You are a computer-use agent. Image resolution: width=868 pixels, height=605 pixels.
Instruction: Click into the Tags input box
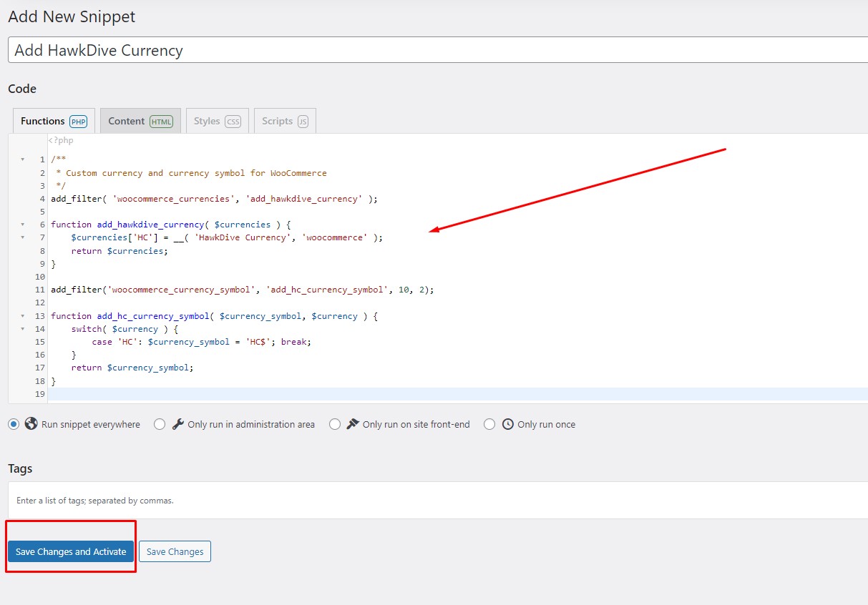pyautogui.click(x=429, y=501)
